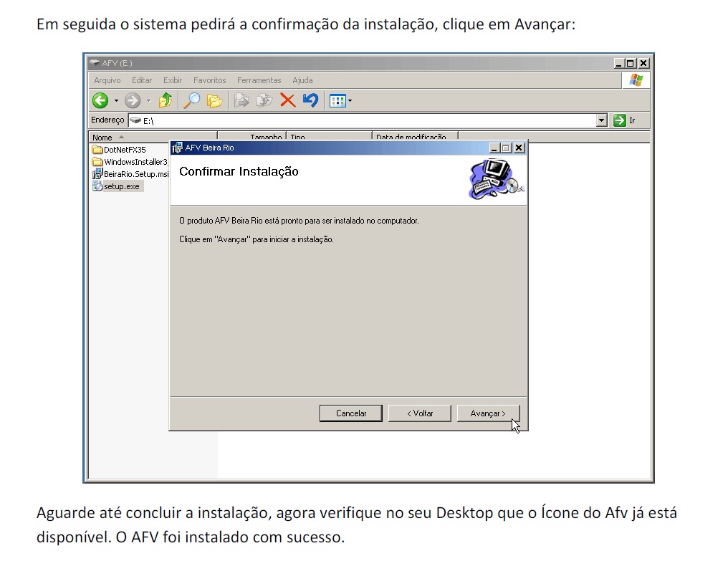Sort by the Tamanho column header
This screenshot has width=728, height=561.
pyautogui.click(x=252, y=137)
